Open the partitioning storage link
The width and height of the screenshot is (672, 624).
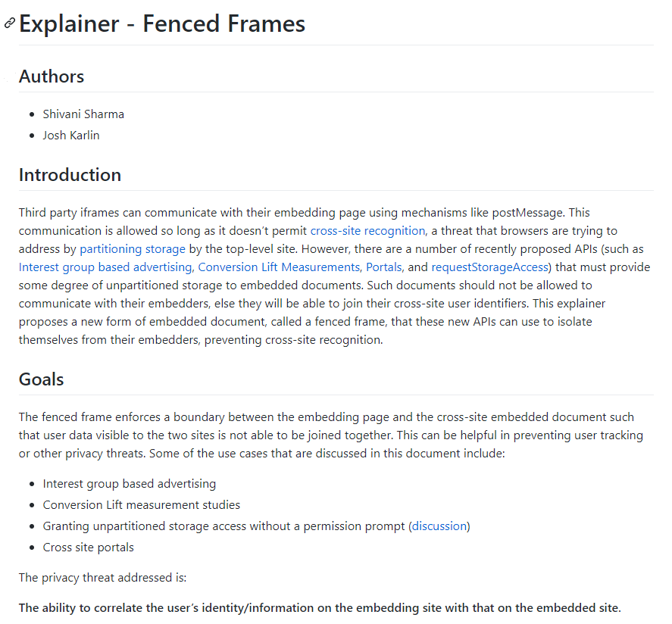(x=133, y=249)
